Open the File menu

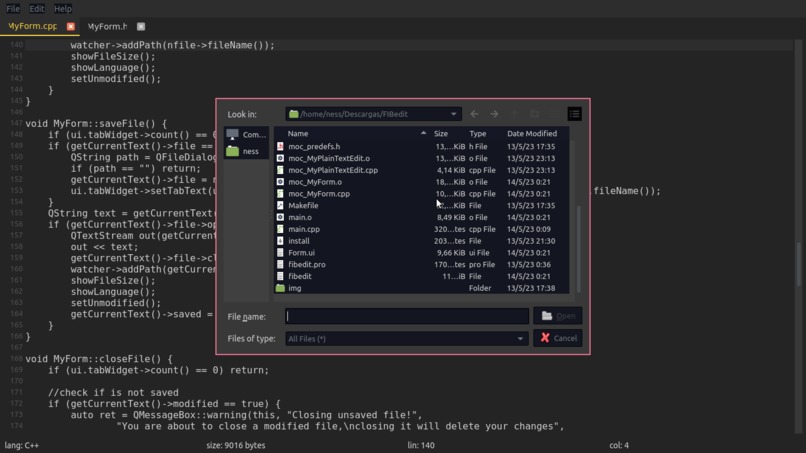pyautogui.click(x=13, y=9)
